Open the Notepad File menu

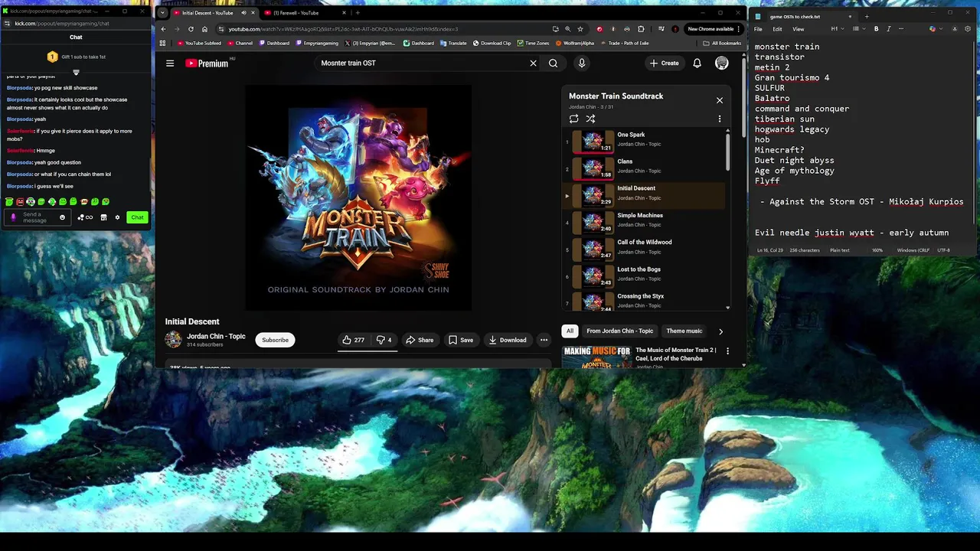[758, 29]
